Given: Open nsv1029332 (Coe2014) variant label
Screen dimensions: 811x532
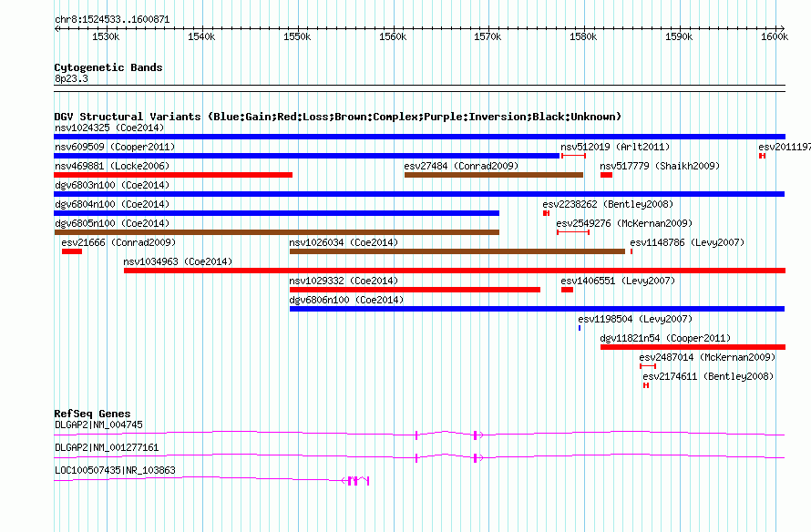Looking at the screenshot, I should 344,281.
